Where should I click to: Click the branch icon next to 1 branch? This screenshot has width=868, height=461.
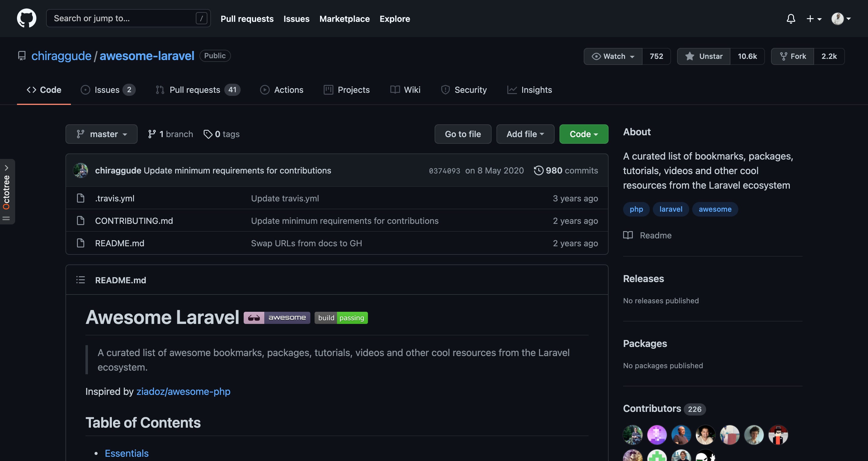pos(152,134)
